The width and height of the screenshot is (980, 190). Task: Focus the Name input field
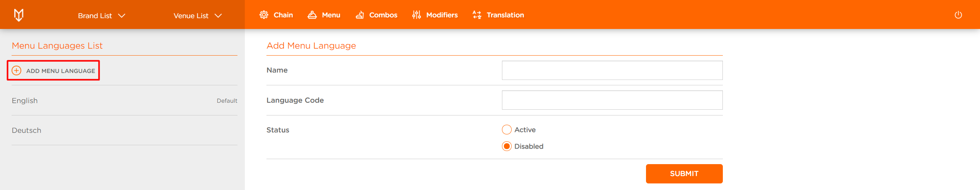pyautogui.click(x=612, y=70)
